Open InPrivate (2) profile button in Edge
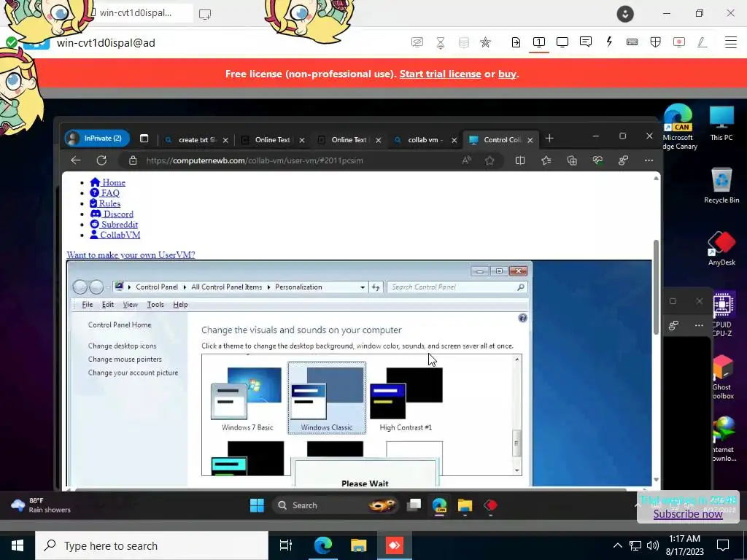747x560 pixels. tap(97, 139)
